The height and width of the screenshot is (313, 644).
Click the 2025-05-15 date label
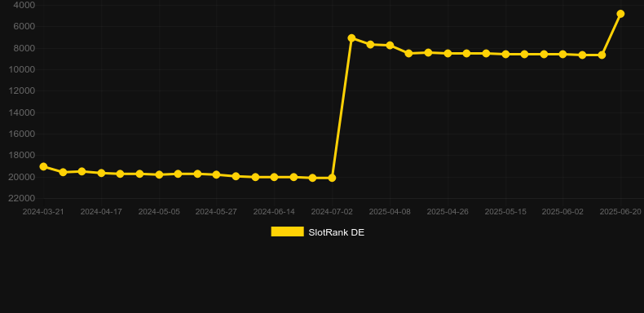click(x=505, y=212)
